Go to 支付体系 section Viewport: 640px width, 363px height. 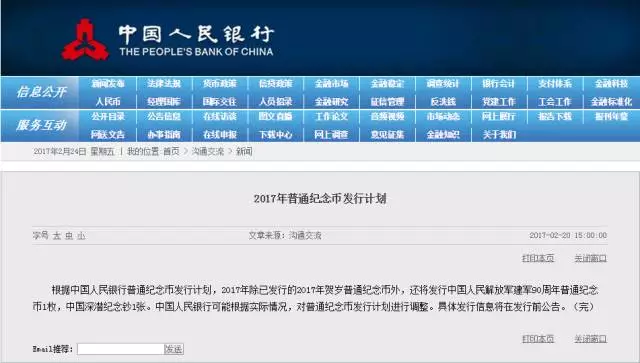pyautogui.click(x=555, y=84)
